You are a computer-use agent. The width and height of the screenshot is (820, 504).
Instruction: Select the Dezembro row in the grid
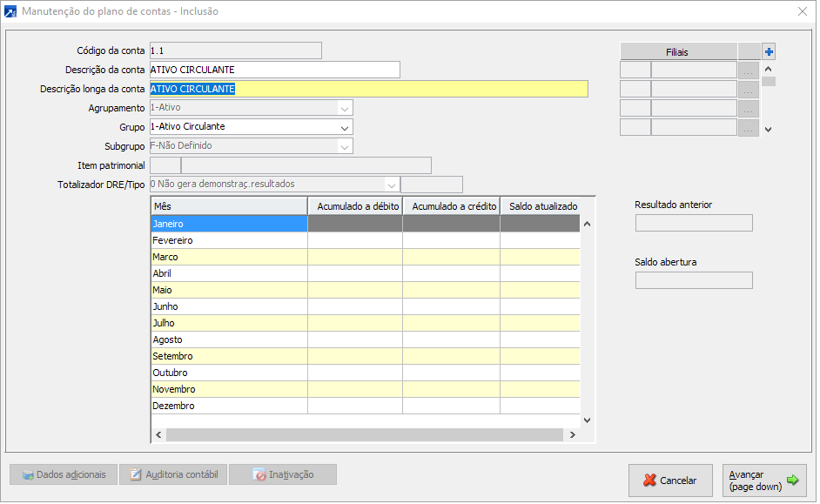coord(228,406)
